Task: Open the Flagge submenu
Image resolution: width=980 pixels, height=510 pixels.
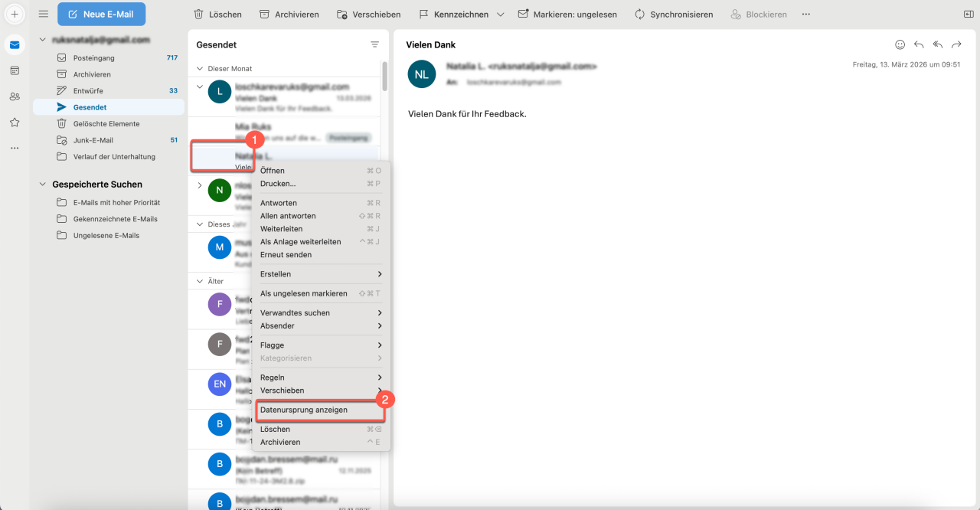Action: pyautogui.click(x=321, y=345)
